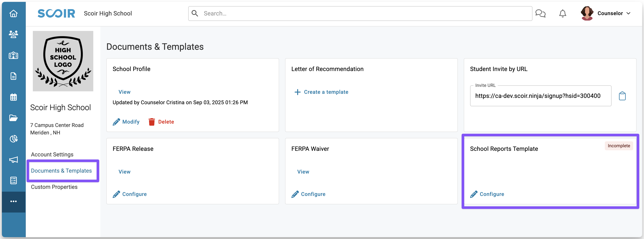The width and height of the screenshot is (644, 239).
Task: Open the megaphone announcements icon
Action: [x=13, y=160]
